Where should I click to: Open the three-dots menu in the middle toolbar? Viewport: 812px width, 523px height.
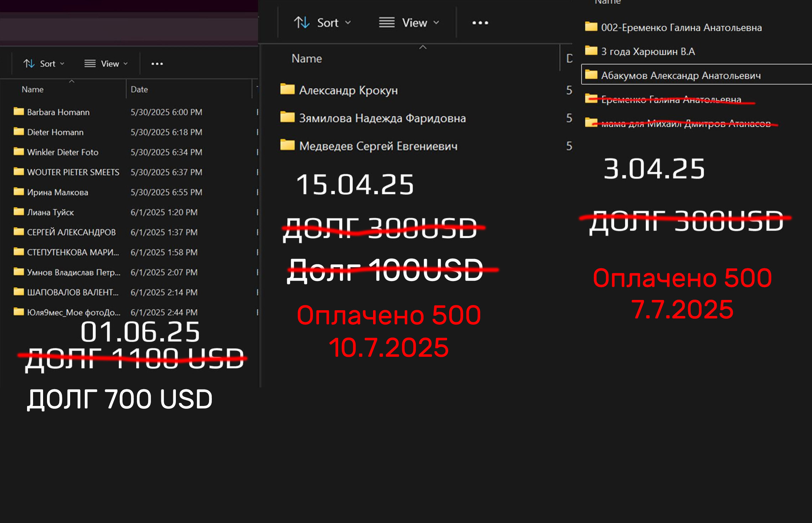click(480, 23)
